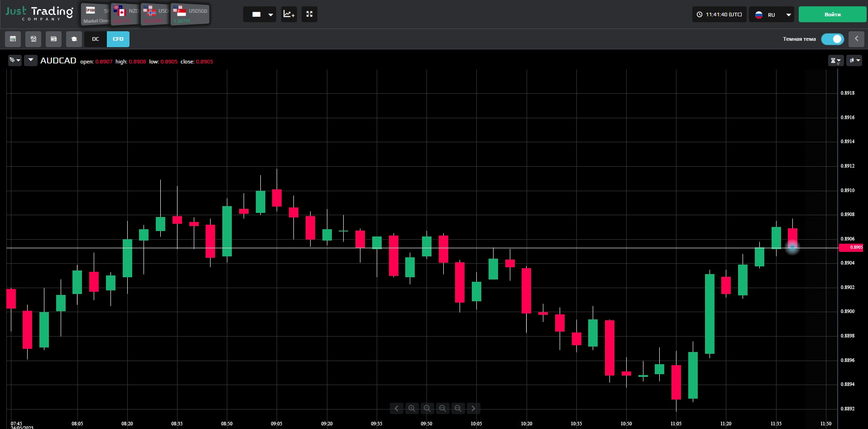Toggle the Темная тема dark theme switch
This screenshot has width=868, height=429.
point(833,39)
